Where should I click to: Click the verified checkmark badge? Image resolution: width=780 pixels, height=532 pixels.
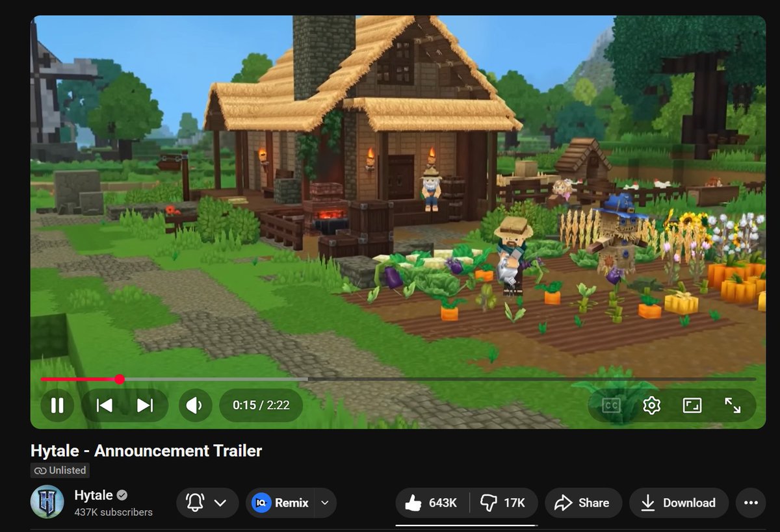(122, 495)
